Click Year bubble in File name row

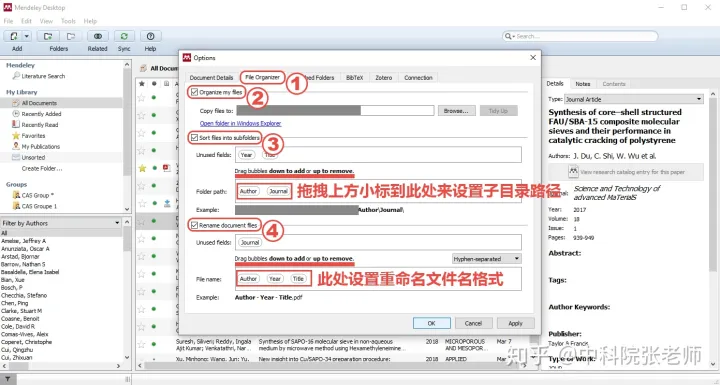[275, 279]
